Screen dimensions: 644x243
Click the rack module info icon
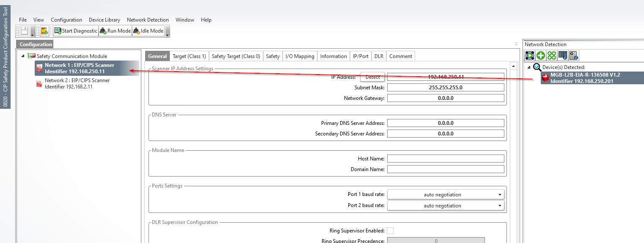[562, 55]
